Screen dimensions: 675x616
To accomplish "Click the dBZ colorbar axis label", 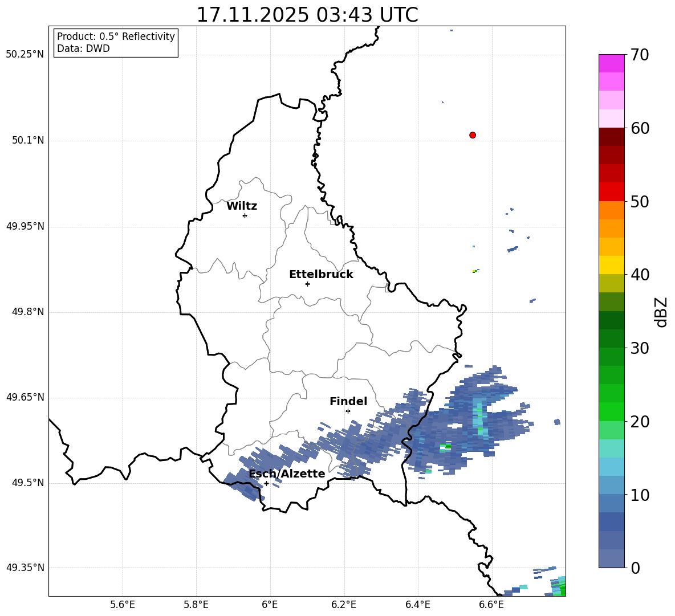I will tap(661, 312).
